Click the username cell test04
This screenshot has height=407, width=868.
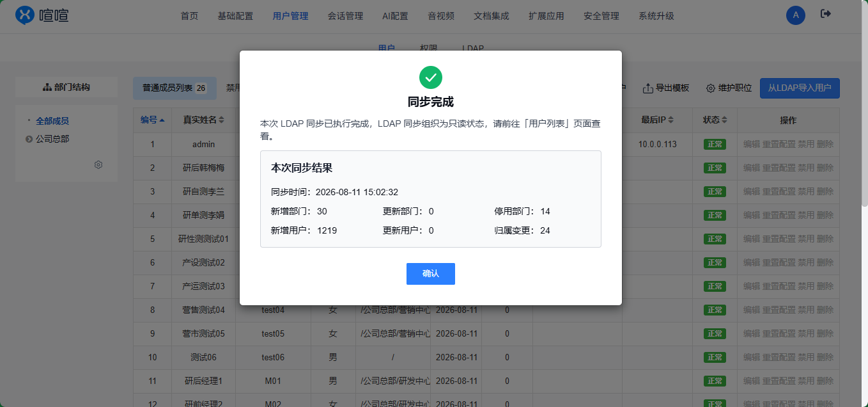coord(273,310)
